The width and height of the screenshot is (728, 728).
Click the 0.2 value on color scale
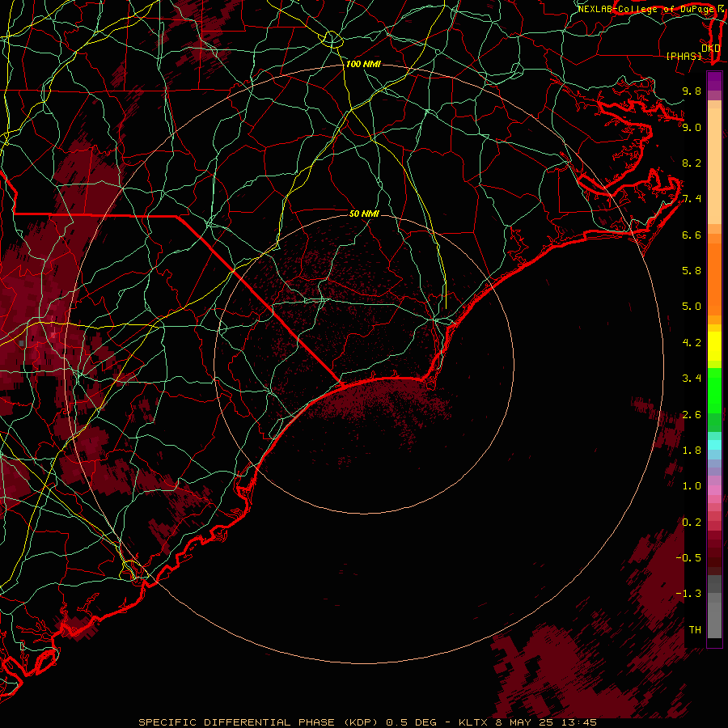(692, 522)
